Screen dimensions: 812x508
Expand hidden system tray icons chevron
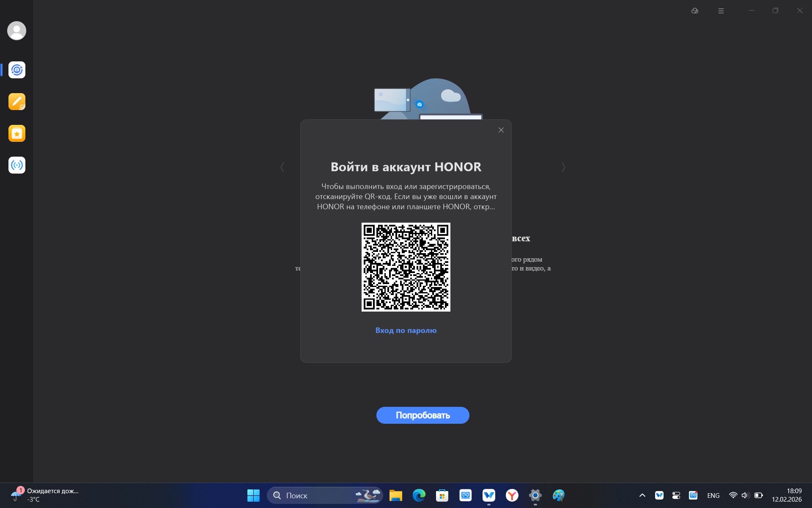click(642, 495)
